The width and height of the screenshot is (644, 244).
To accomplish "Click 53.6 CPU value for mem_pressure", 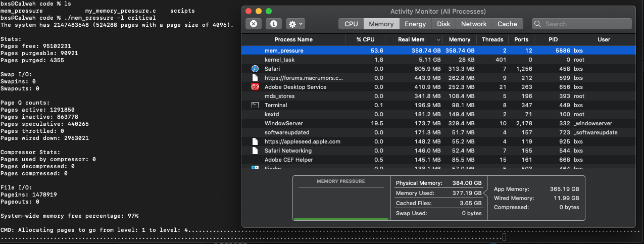I will [x=377, y=51].
